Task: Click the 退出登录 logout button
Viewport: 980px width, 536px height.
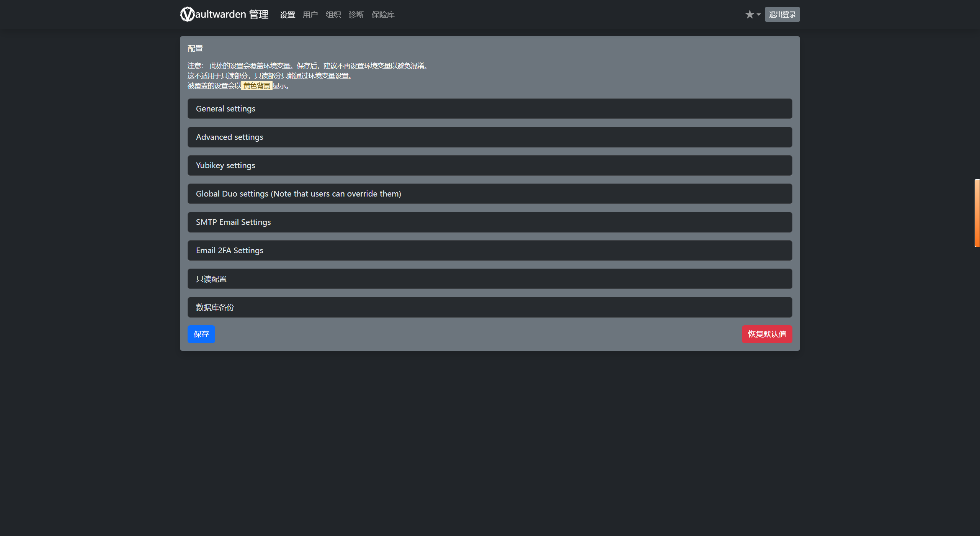Action: (782, 15)
